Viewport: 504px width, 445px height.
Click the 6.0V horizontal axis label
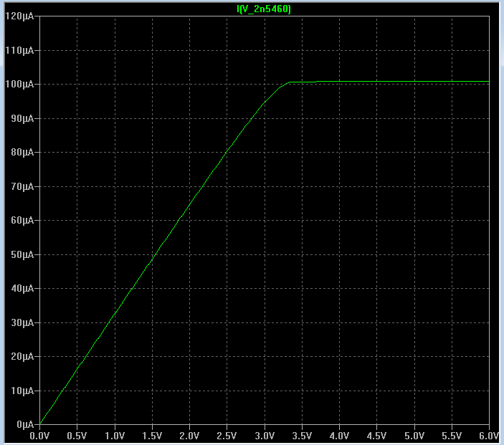(x=489, y=436)
